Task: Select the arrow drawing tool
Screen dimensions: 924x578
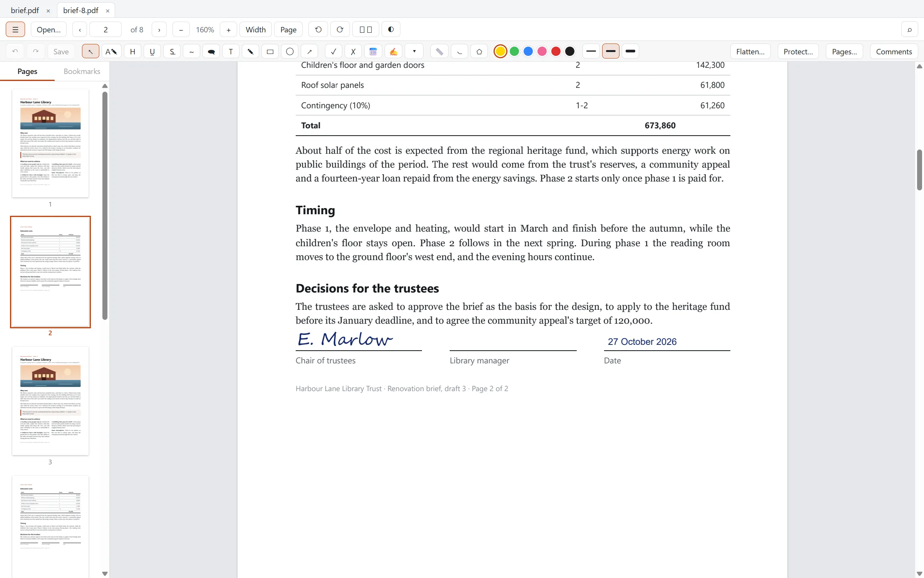Action: click(x=310, y=51)
